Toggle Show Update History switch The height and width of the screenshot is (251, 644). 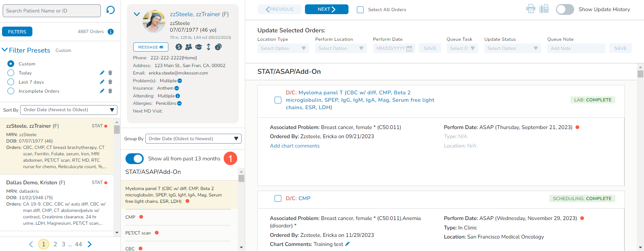click(565, 9)
